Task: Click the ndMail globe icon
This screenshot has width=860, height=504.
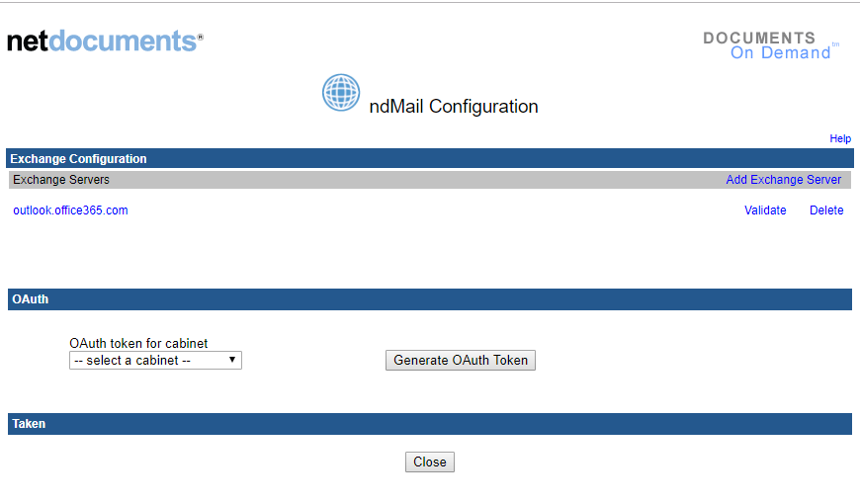Action: [341, 93]
